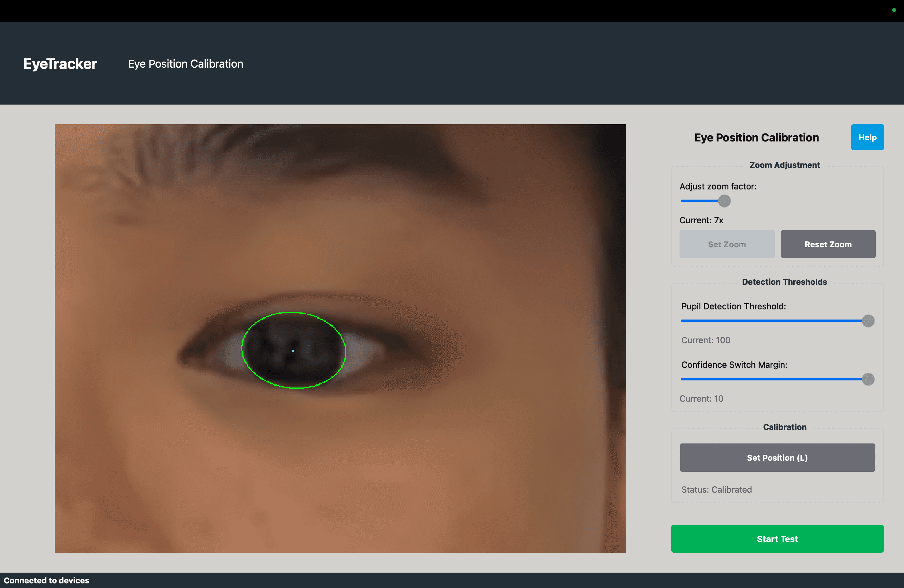Screen dimensions: 904x588
Task: Click the Confidence Switch Margin slider knob
Action: (868, 379)
